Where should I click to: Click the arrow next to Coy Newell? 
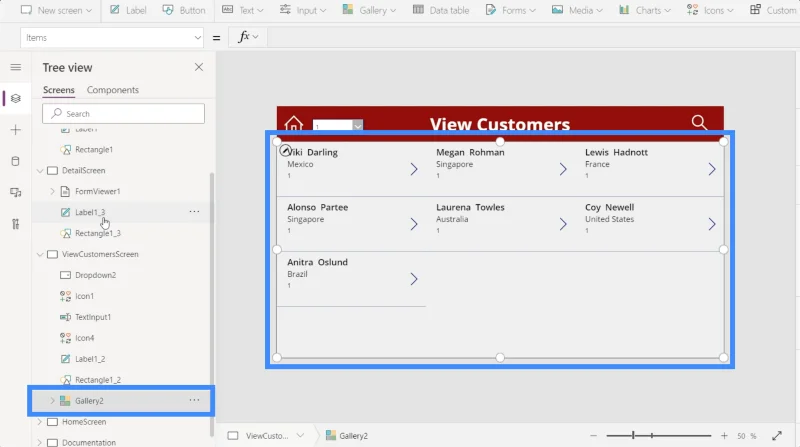pos(712,224)
